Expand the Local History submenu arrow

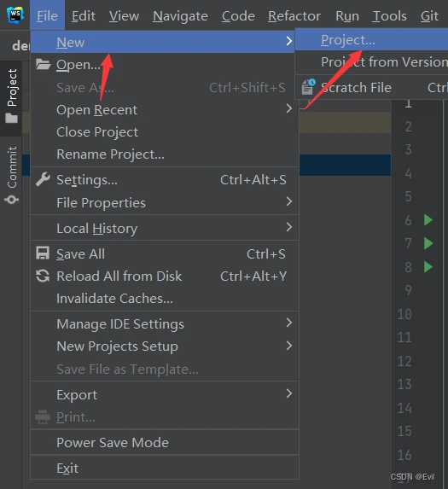pyautogui.click(x=289, y=227)
